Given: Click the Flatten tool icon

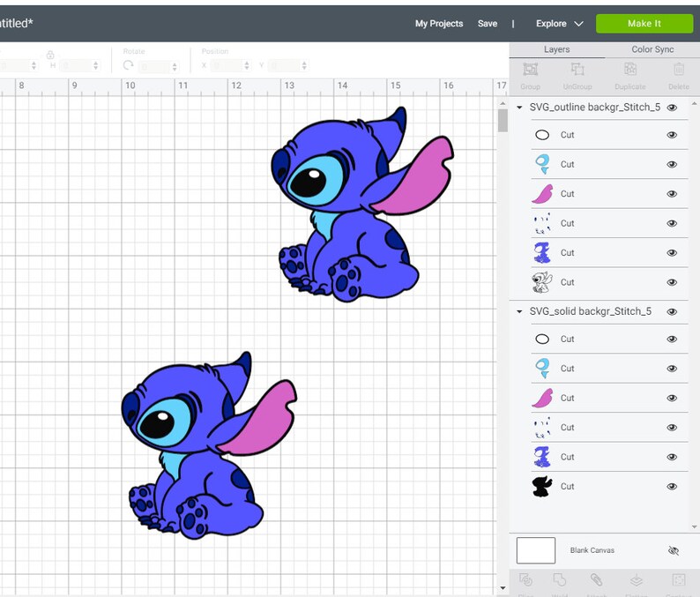Looking at the screenshot, I should [x=637, y=580].
